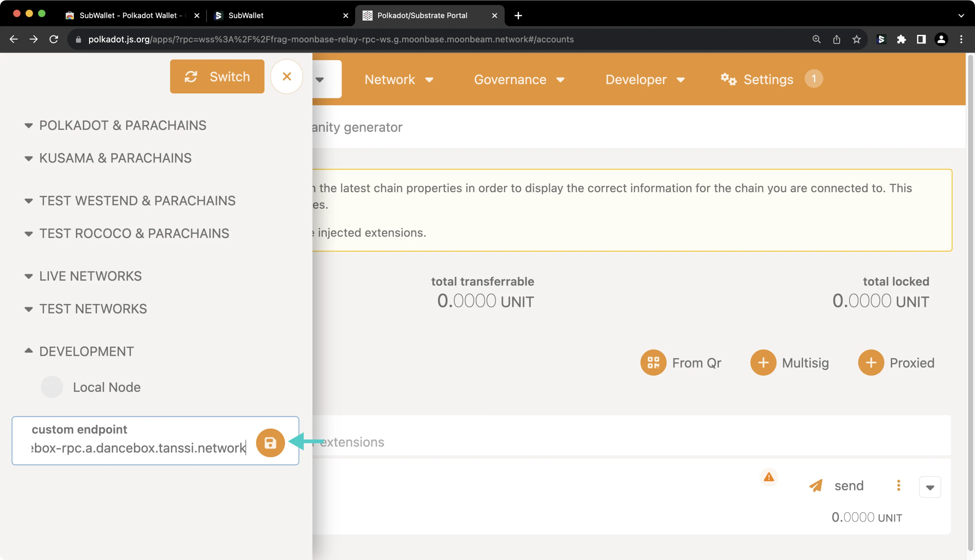Reload the page

(54, 39)
